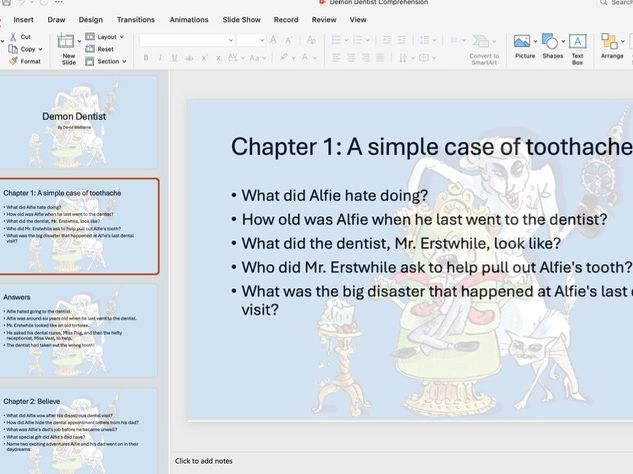The image size is (633, 474).
Task: Open the View tab
Action: [x=358, y=20]
